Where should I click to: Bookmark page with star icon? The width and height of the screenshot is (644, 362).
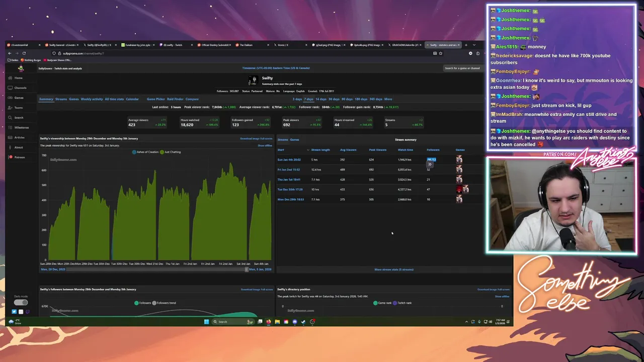pyautogui.click(x=440, y=53)
